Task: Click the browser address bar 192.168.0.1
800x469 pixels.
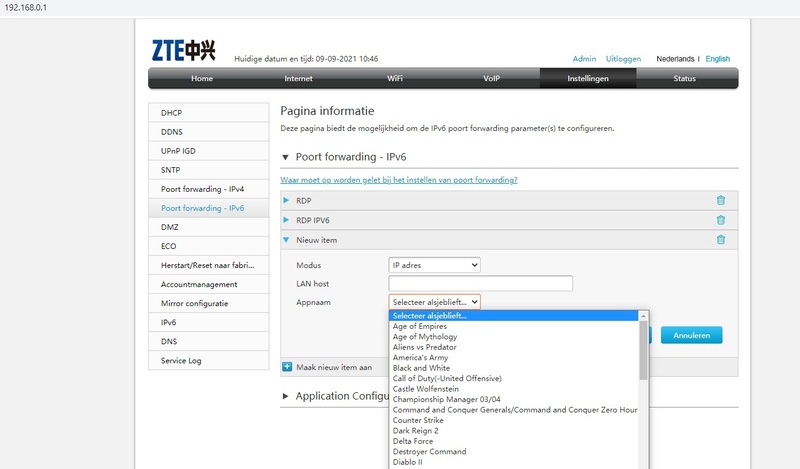Action: 26,8
